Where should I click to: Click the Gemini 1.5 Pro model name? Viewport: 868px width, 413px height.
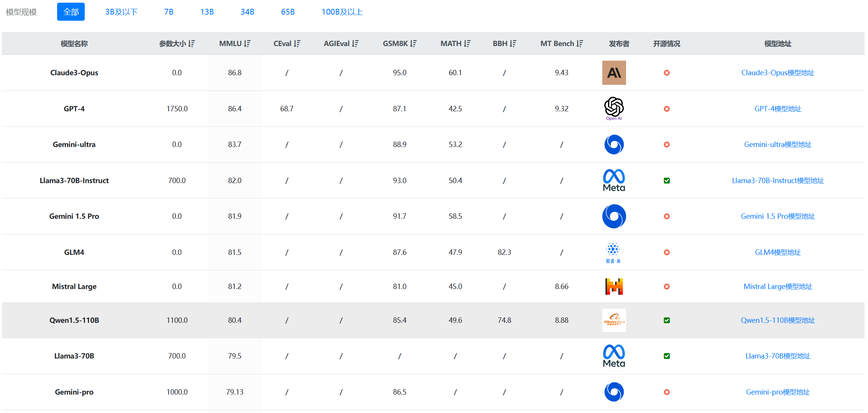click(74, 216)
